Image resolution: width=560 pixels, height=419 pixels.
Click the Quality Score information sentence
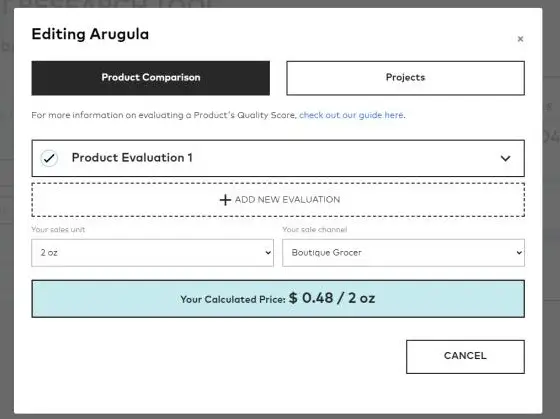point(218,115)
